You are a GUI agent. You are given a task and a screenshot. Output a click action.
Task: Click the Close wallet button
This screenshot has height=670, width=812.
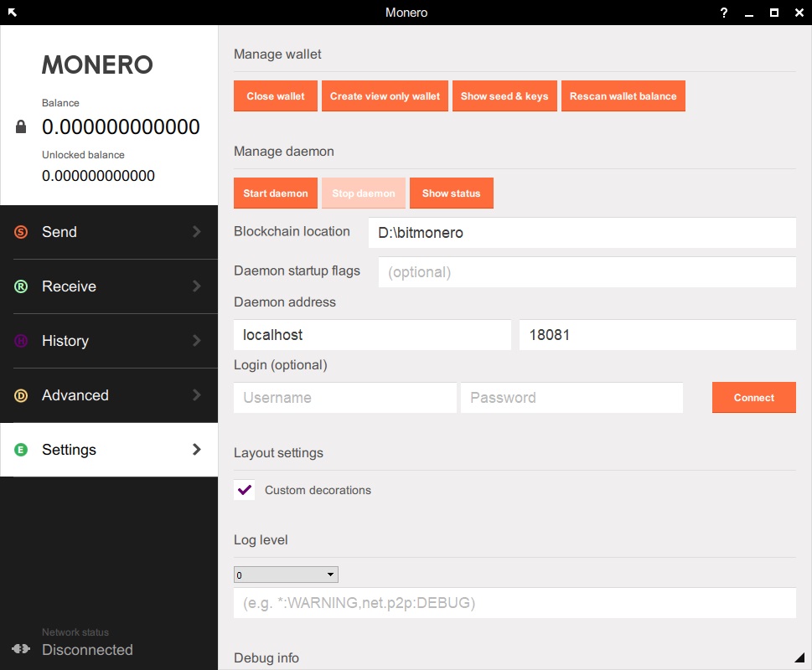[276, 95]
